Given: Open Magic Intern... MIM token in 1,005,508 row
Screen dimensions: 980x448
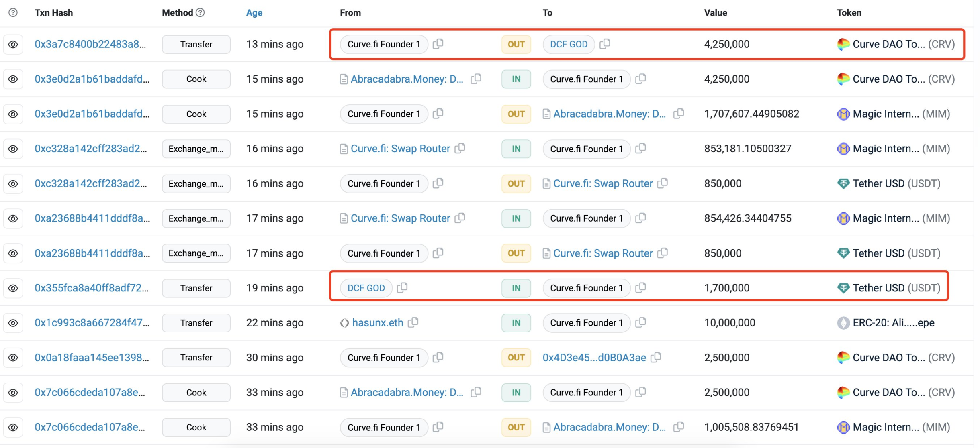Looking at the screenshot, I should (901, 427).
